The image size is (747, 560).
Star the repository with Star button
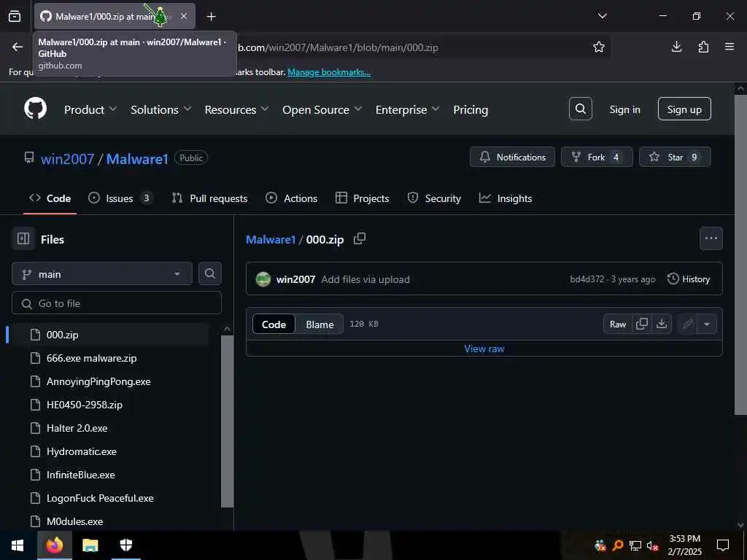tap(675, 157)
